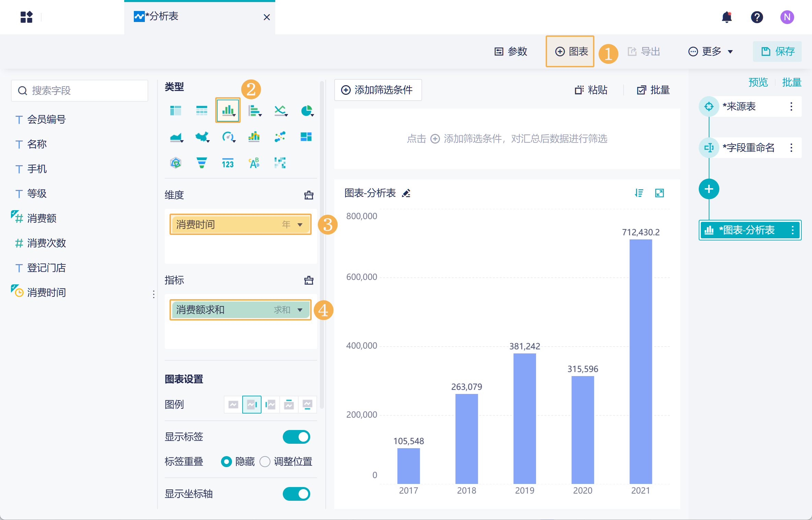The image size is (812, 520).
Task: Click the 保存 button
Action: (x=778, y=52)
